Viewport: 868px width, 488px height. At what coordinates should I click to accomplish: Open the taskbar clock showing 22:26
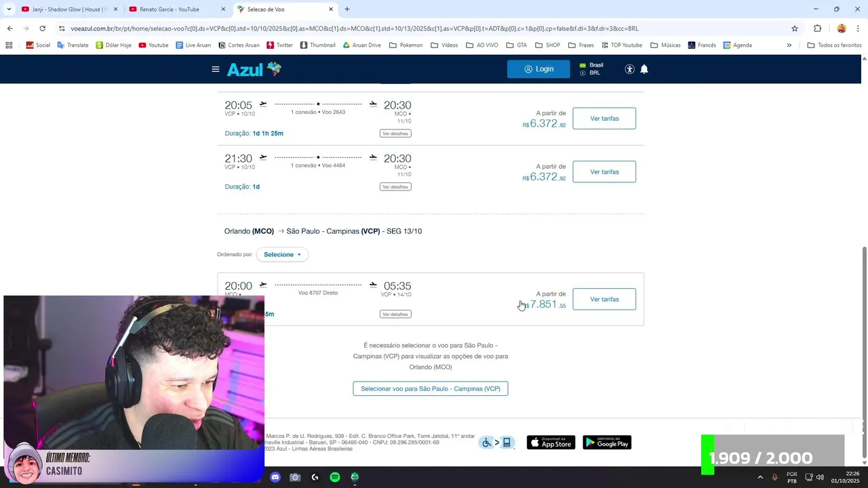click(847, 477)
